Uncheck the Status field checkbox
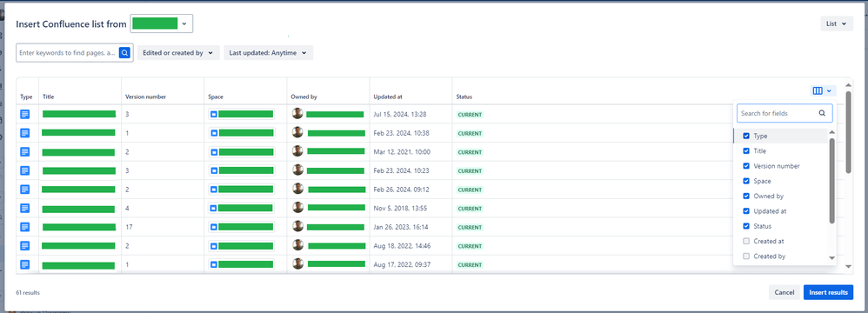Image resolution: width=868 pixels, height=313 pixels. coord(746,226)
